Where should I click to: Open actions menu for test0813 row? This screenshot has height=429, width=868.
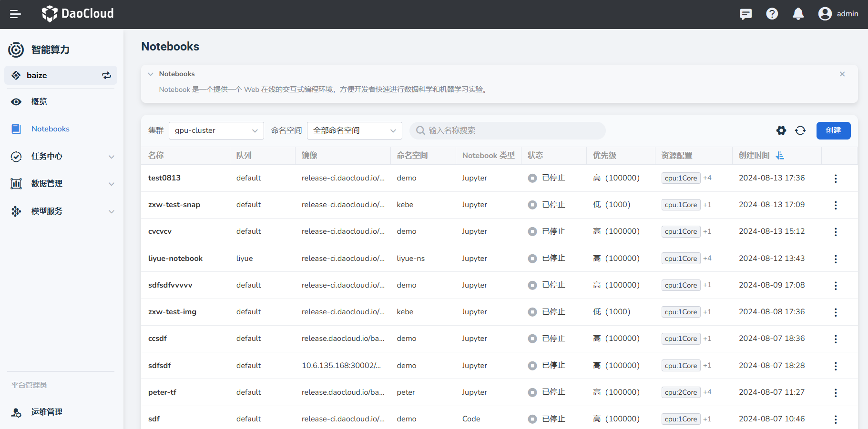[835, 179]
